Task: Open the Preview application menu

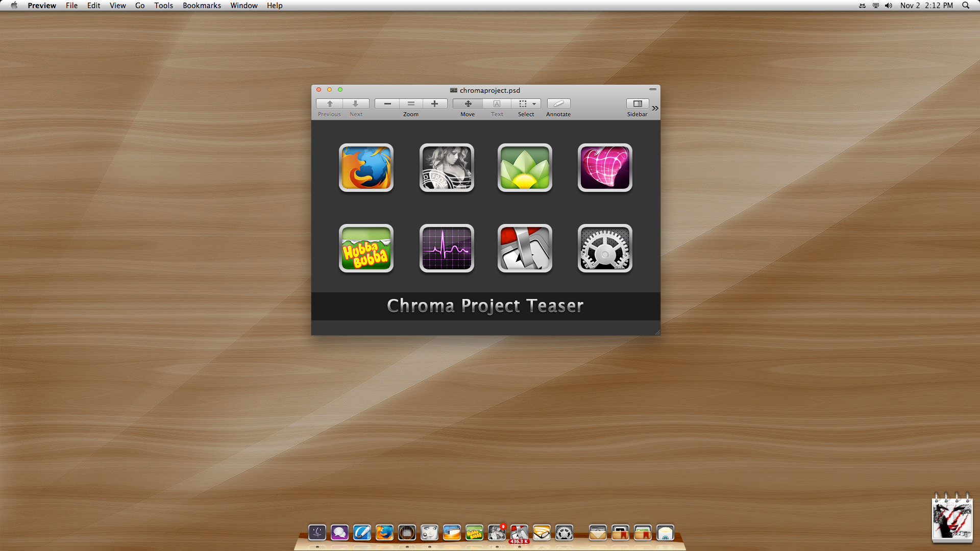Action: click(x=42, y=5)
